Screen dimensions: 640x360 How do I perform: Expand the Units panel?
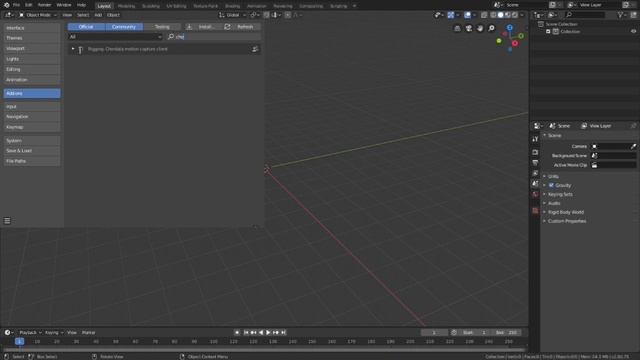point(553,176)
